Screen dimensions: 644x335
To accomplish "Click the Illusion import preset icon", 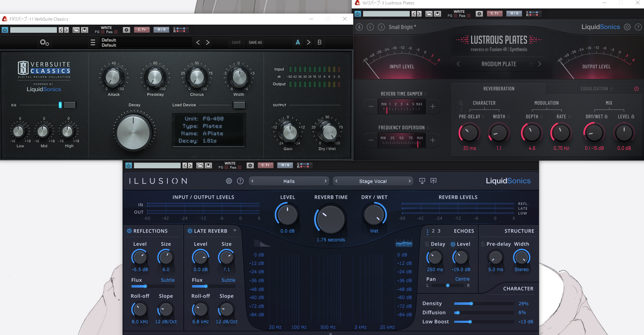I will click(x=422, y=181).
